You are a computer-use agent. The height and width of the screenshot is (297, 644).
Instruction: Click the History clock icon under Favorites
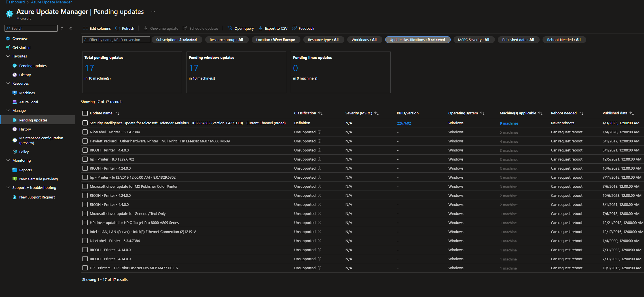coord(15,75)
